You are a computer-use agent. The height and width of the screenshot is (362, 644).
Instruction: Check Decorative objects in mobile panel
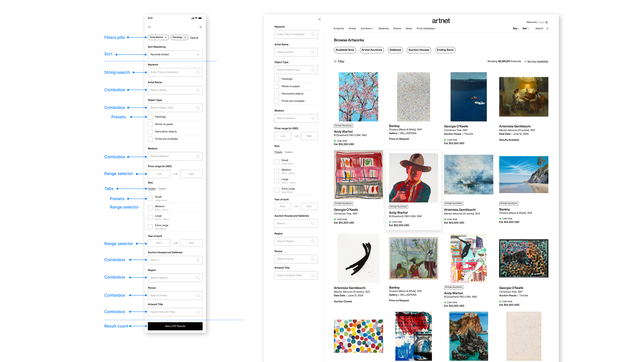pos(150,132)
